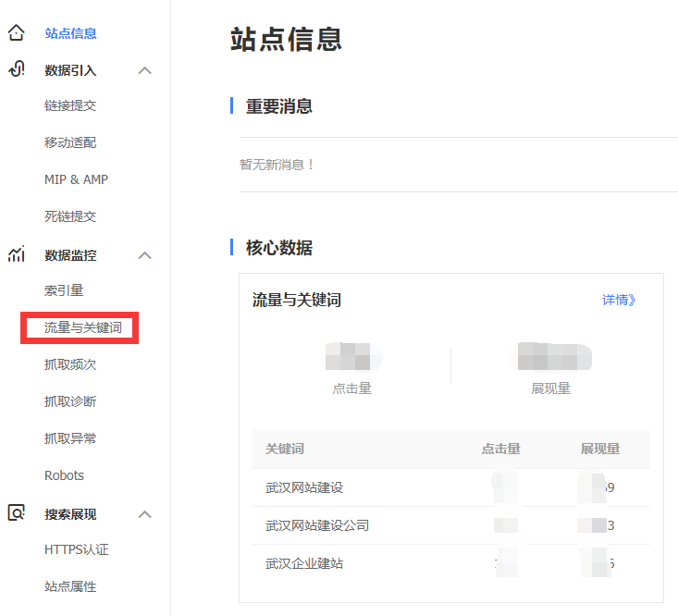Collapse the 数据引入 section chevron
This screenshot has height=616, width=678.
tap(144, 70)
